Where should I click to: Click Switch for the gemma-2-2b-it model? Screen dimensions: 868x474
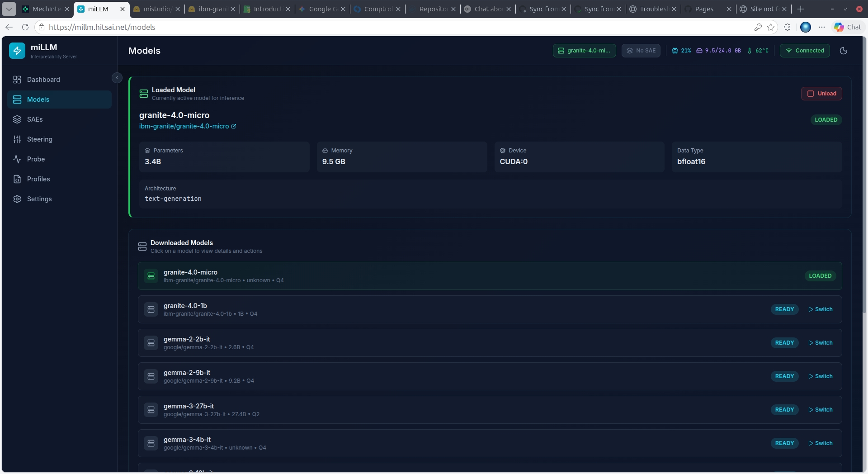tap(820, 343)
